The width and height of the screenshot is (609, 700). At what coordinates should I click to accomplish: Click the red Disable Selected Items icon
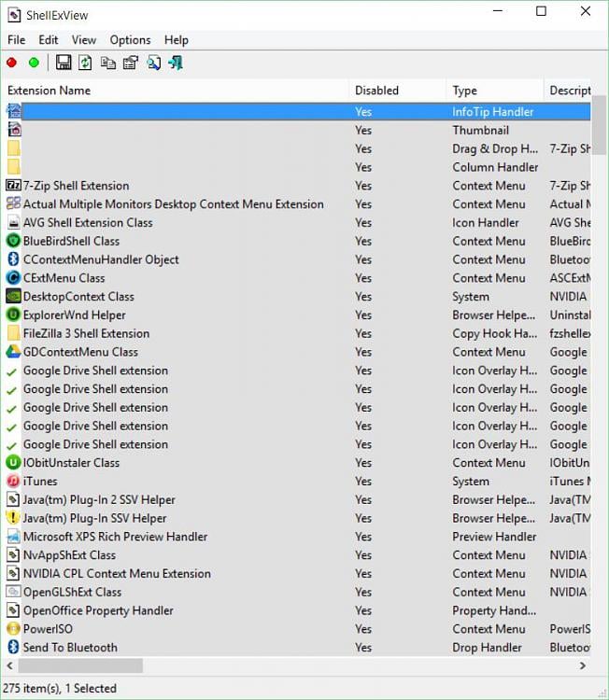coord(12,63)
